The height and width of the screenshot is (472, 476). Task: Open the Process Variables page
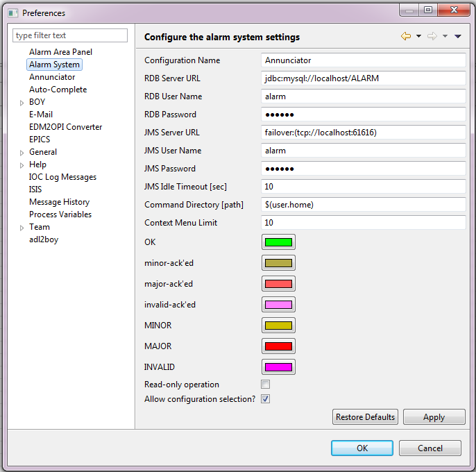[60, 214]
